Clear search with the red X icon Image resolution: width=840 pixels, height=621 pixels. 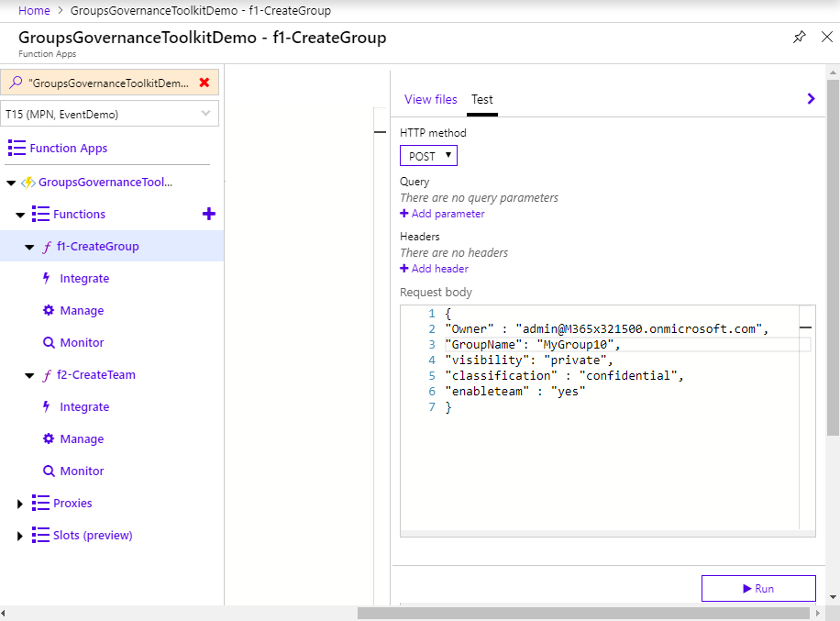[x=204, y=83]
